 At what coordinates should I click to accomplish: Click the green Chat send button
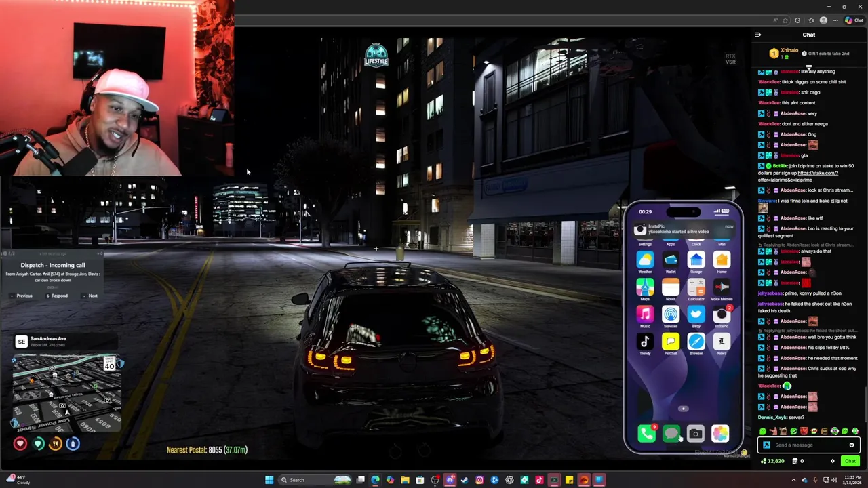tap(850, 461)
